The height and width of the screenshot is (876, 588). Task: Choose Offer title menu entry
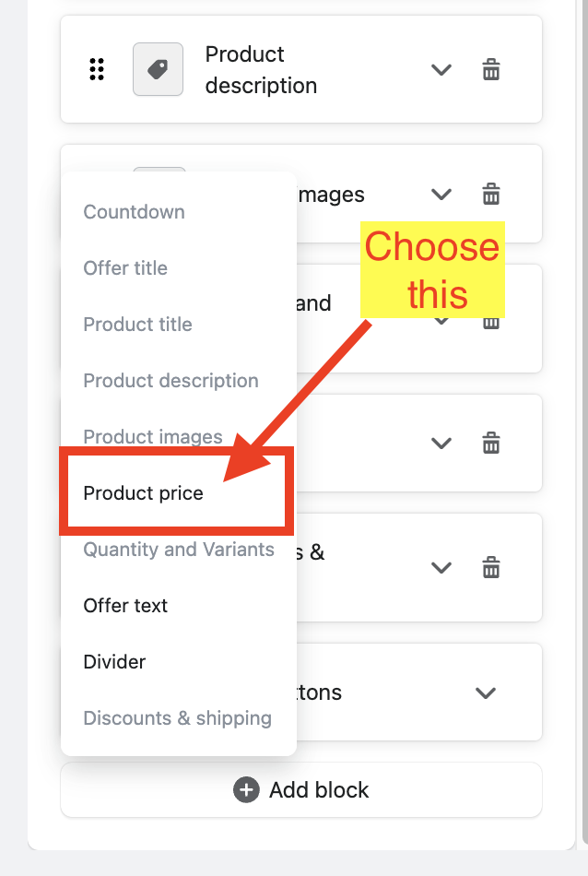coord(125,268)
